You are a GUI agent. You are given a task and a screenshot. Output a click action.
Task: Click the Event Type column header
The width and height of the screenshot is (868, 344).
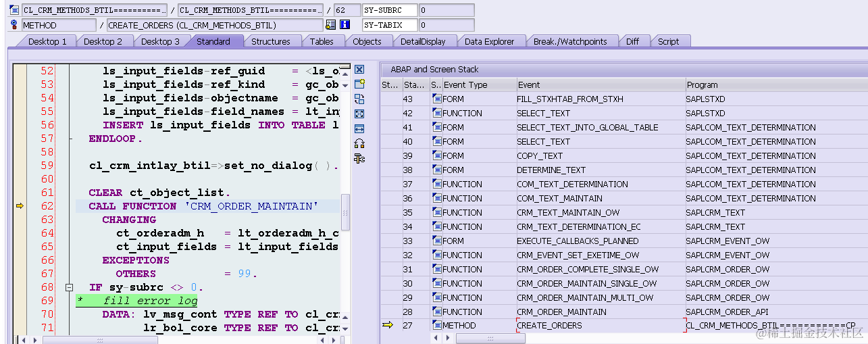[478, 84]
